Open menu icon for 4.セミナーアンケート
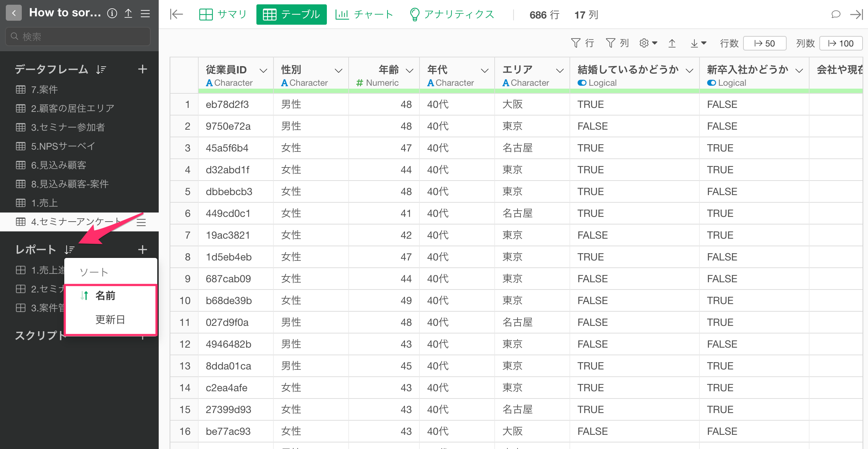The width and height of the screenshot is (868, 449). 141,222
